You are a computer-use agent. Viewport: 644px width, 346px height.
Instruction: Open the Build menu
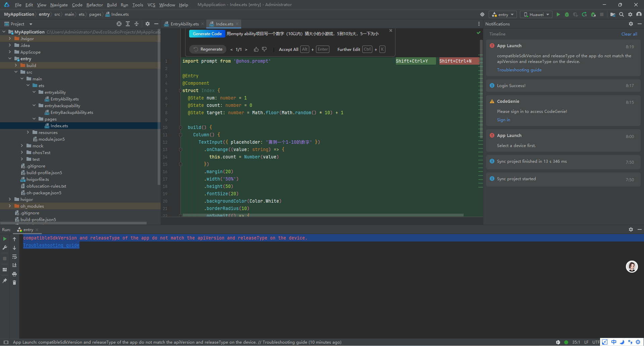click(112, 5)
